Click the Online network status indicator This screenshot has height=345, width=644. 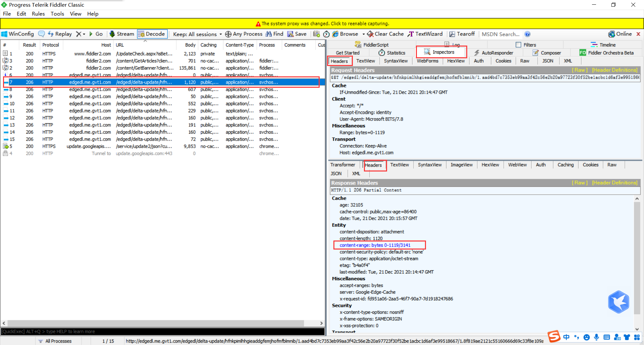[x=620, y=34]
